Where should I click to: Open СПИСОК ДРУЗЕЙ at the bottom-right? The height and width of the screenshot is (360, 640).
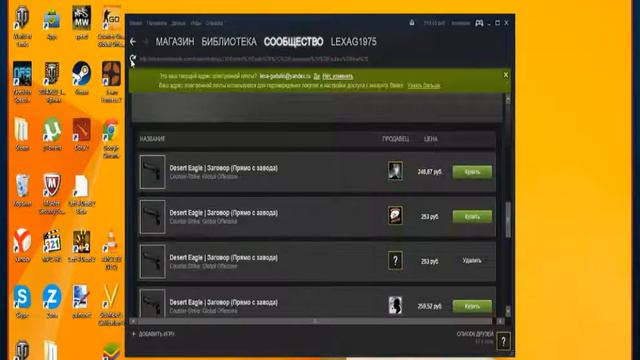pyautogui.click(x=475, y=334)
